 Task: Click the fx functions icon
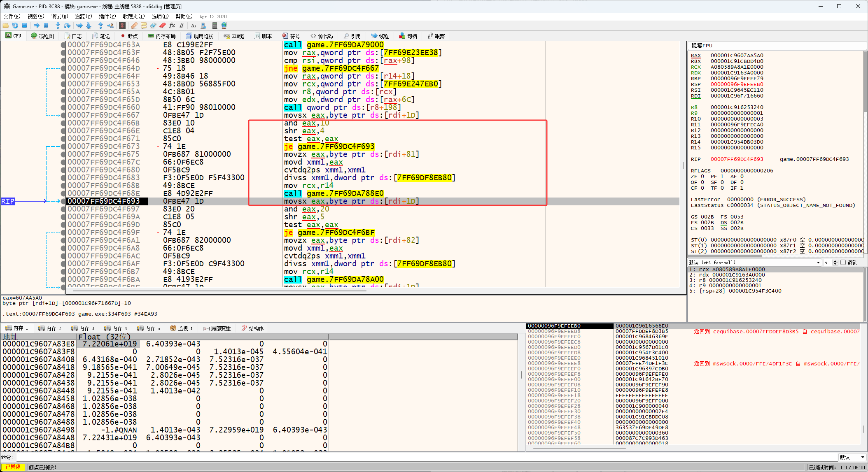172,26
